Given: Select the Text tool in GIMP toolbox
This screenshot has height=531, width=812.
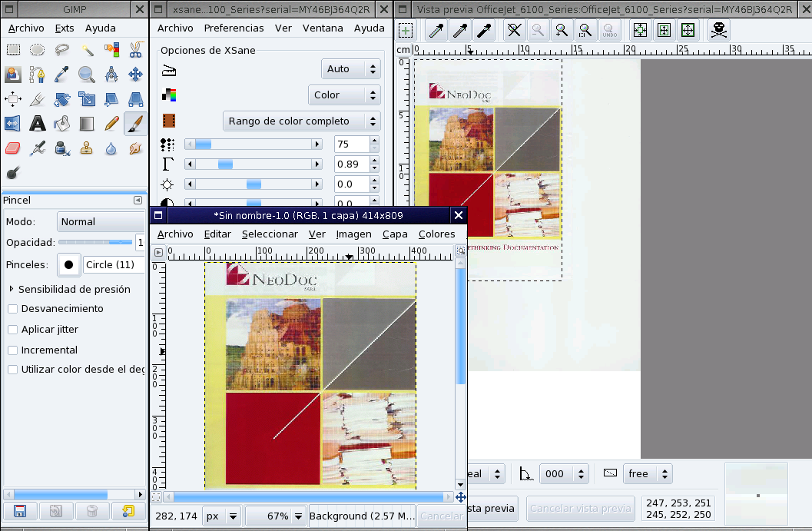Looking at the screenshot, I should click(37, 123).
